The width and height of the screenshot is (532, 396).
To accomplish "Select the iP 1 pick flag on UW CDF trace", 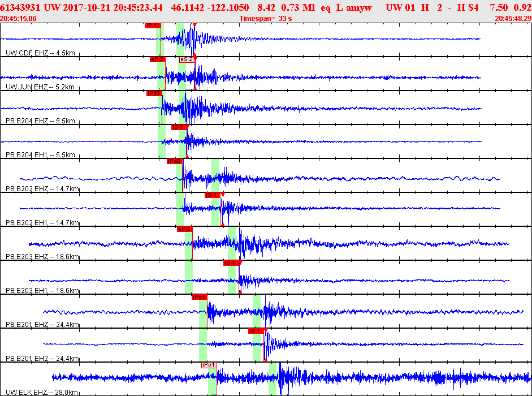I will tap(153, 25).
